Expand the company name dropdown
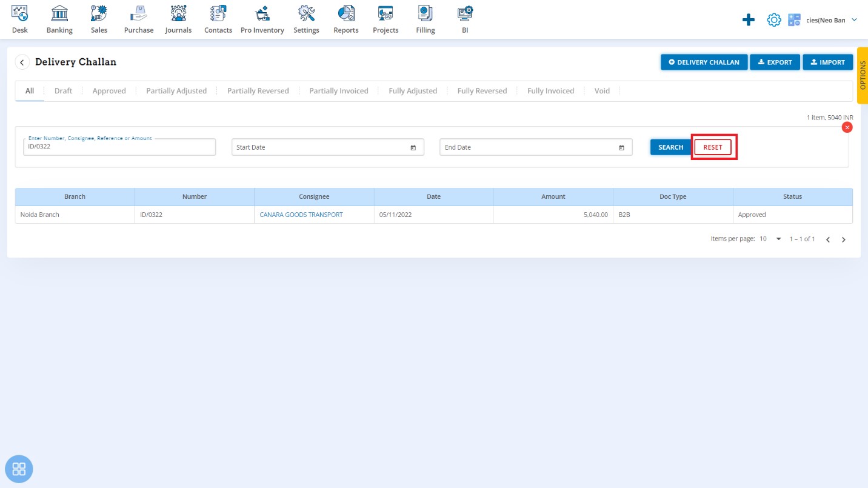868x488 pixels. [854, 20]
